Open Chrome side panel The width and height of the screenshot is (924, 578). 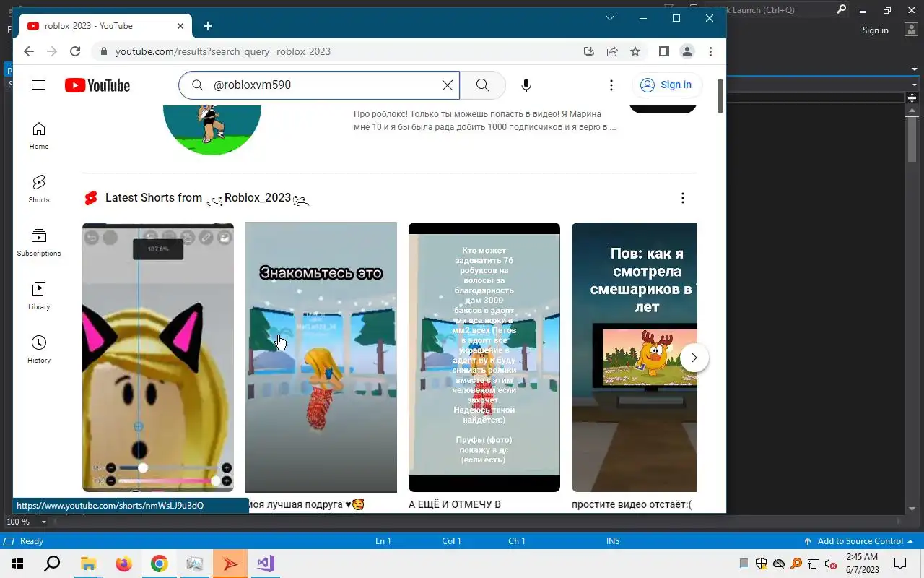click(x=664, y=51)
